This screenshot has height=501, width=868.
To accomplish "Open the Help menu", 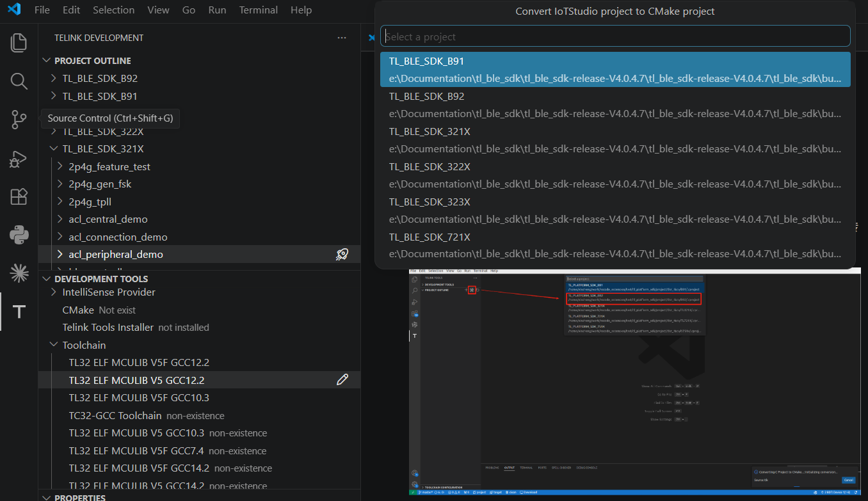I will pos(301,10).
